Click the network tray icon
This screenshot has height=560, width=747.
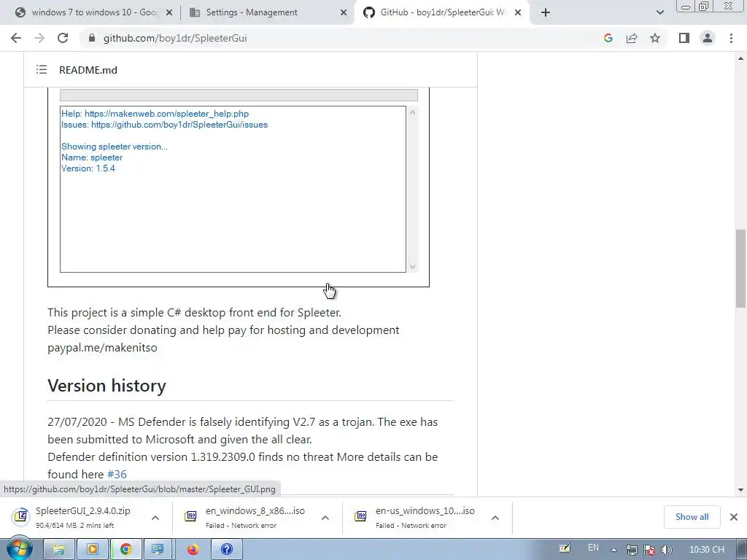pos(631,550)
